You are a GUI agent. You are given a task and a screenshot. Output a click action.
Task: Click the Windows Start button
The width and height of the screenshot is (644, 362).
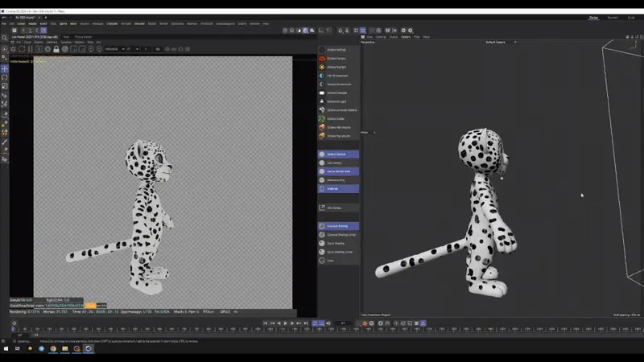pos(6,348)
